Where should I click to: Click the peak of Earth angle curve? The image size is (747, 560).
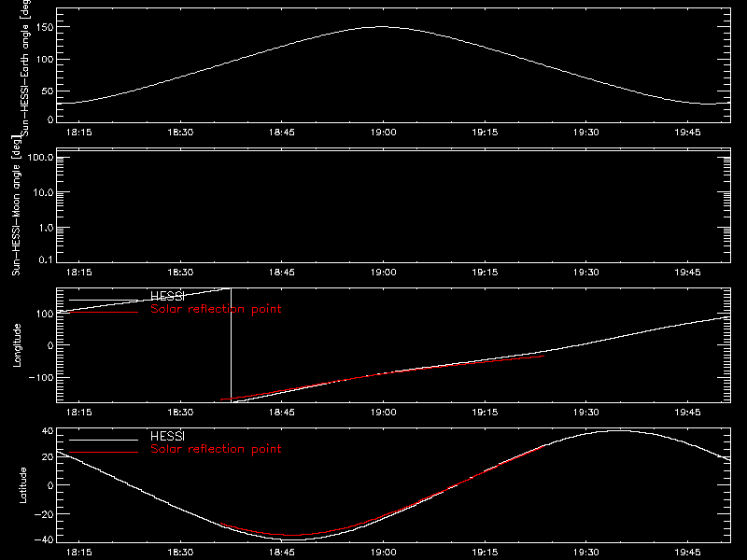(x=382, y=27)
